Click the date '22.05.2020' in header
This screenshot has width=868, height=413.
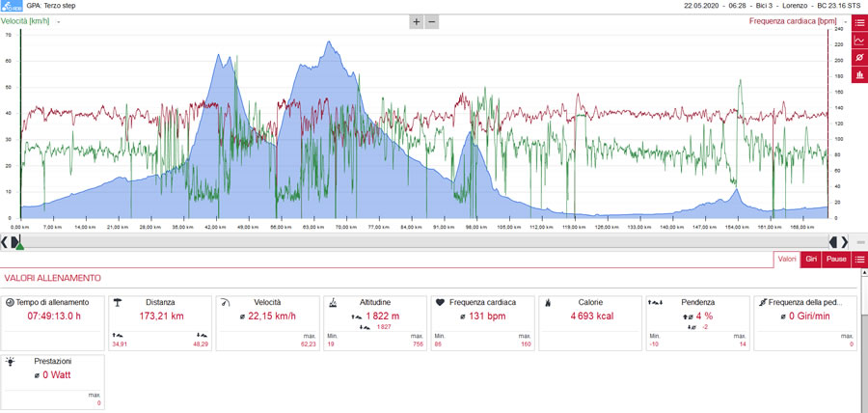pyautogui.click(x=700, y=6)
